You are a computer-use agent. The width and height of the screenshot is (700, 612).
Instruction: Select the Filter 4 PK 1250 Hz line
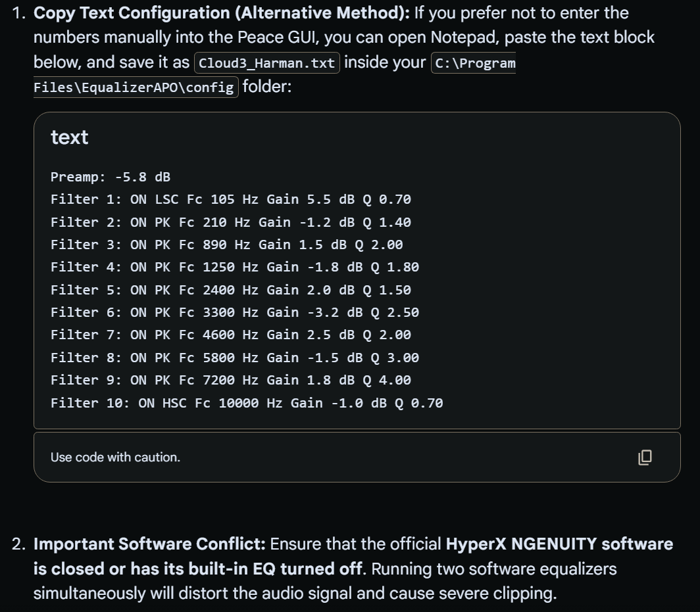(235, 267)
